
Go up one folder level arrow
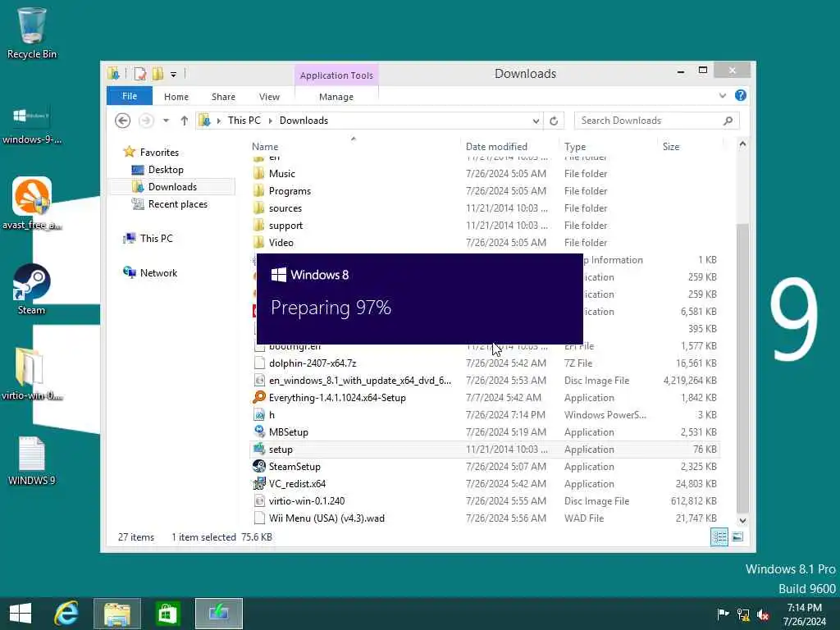coord(185,121)
